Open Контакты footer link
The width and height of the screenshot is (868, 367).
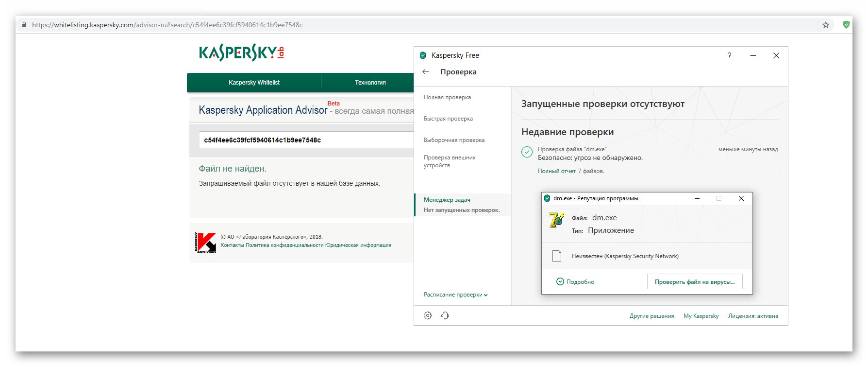[232, 245]
